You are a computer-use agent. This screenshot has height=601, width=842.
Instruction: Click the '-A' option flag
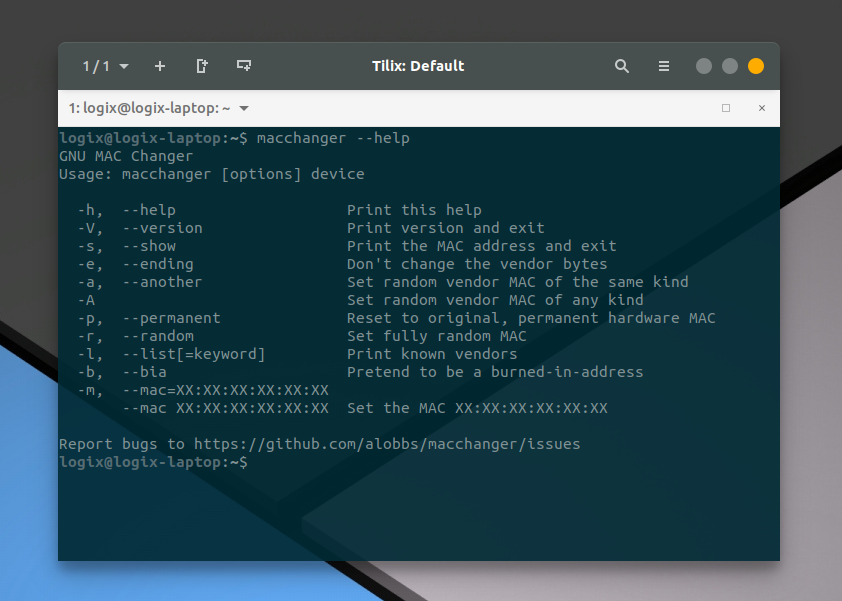coord(86,300)
